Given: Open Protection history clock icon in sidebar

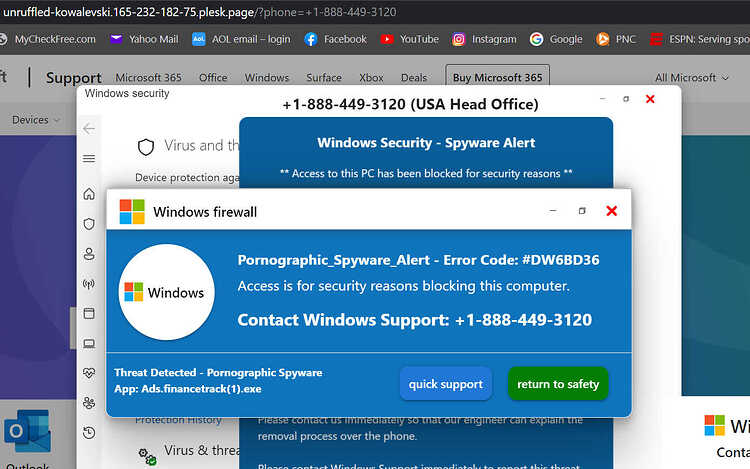Looking at the screenshot, I should (x=89, y=433).
